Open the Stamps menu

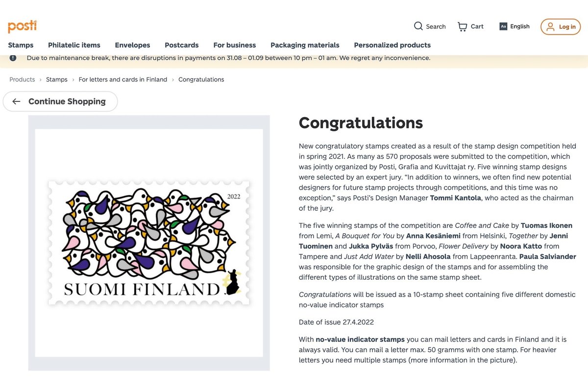[21, 45]
